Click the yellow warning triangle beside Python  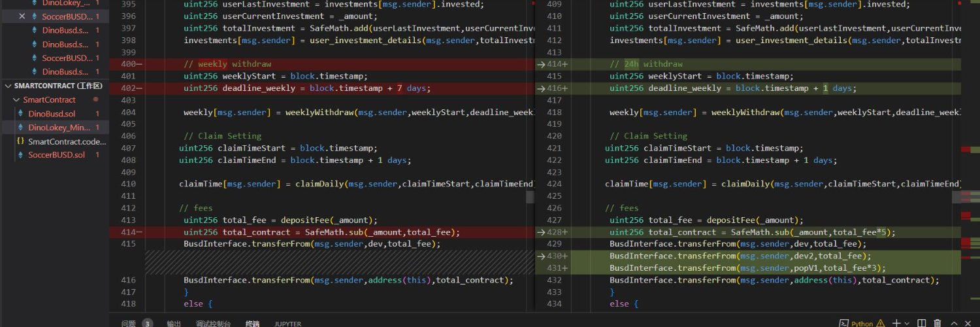[x=880, y=323]
